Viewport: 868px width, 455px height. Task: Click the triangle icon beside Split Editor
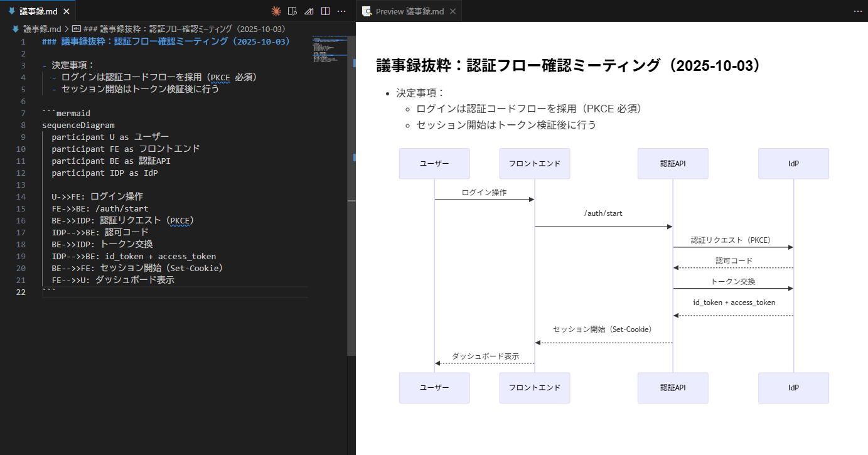[309, 11]
